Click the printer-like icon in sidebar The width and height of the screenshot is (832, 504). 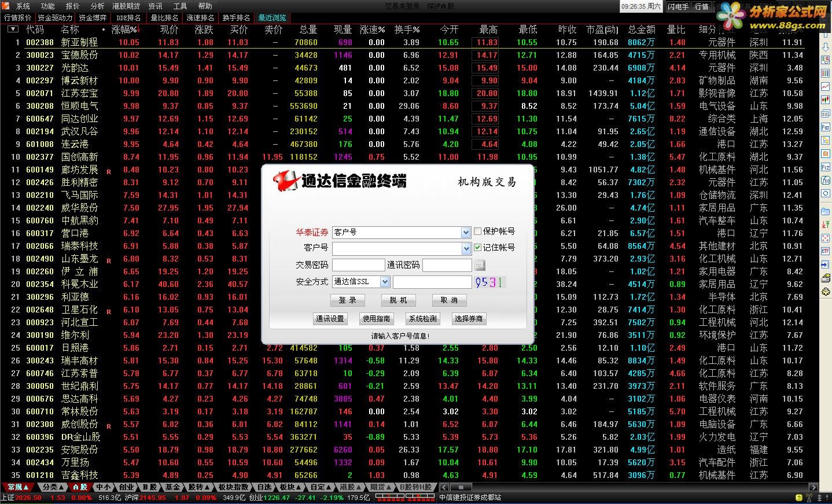tap(826, 278)
